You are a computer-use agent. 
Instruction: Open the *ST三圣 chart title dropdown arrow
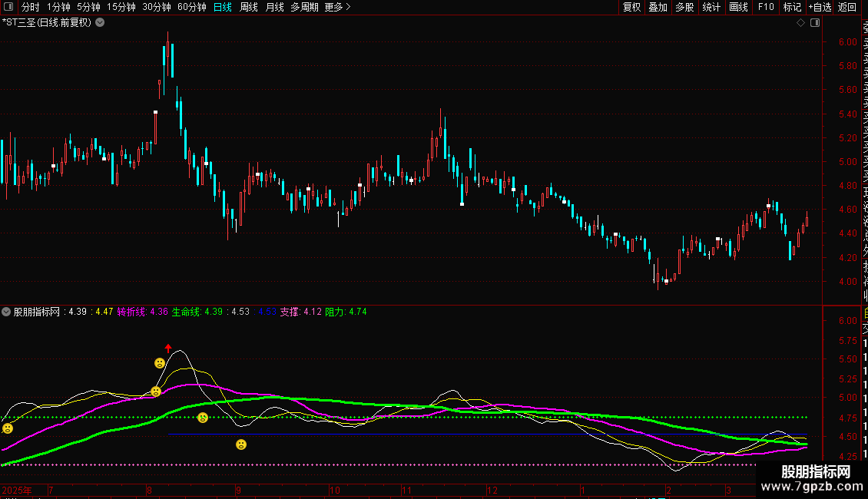(100, 23)
